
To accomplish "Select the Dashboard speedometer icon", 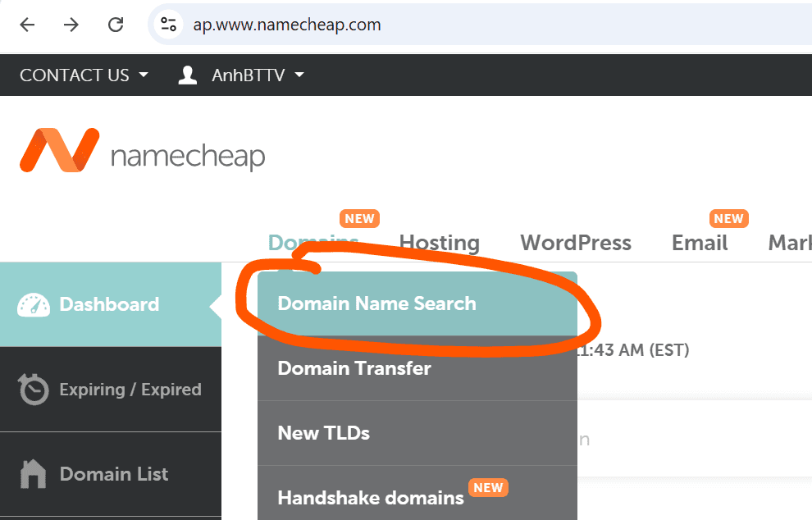I will click(x=34, y=304).
